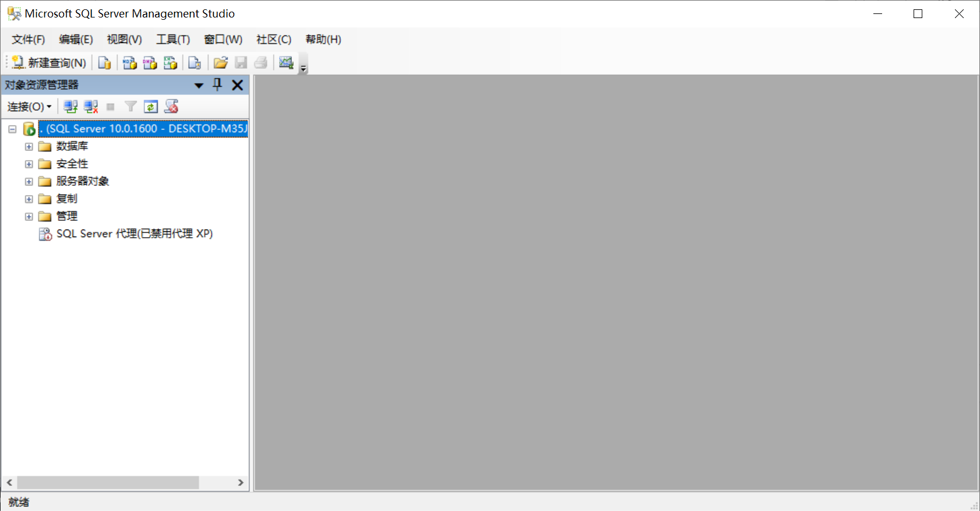Toggle auto-hide pin on 对象资源管理器
Viewport: 980px width, 511px height.
pos(217,85)
